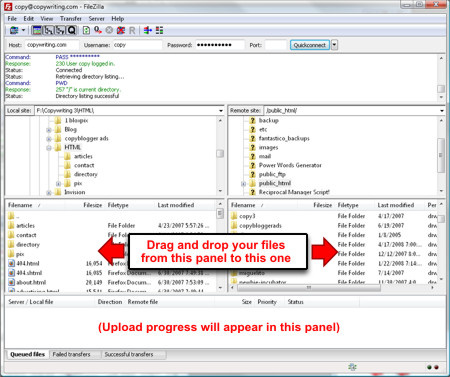Switch to the Failed transfers tab
The image size is (450, 377).
point(71,354)
